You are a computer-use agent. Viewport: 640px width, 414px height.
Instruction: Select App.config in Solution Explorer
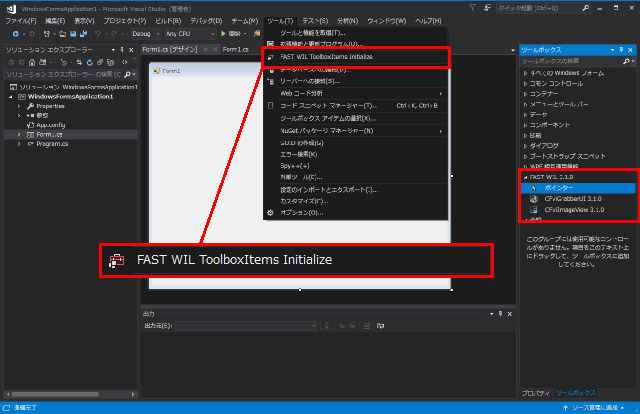pyautogui.click(x=50, y=125)
